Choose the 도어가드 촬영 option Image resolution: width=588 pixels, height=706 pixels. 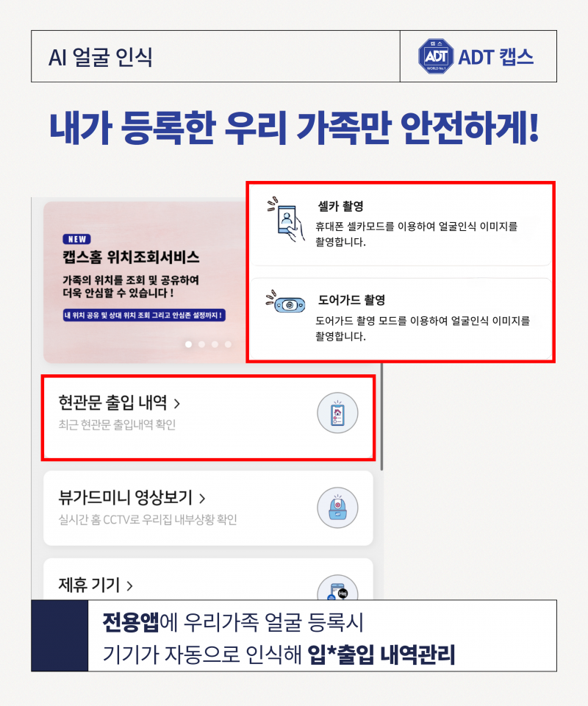[x=401, y=318]
